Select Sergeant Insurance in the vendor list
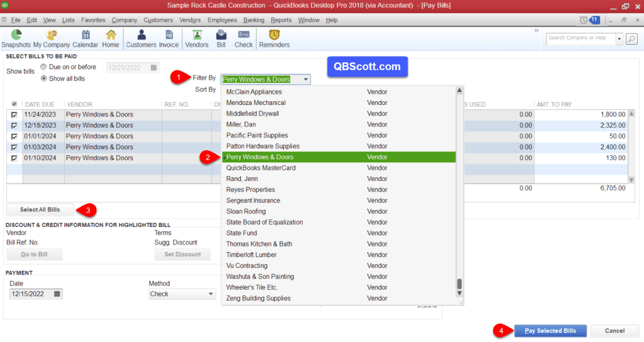 point(339,201)
